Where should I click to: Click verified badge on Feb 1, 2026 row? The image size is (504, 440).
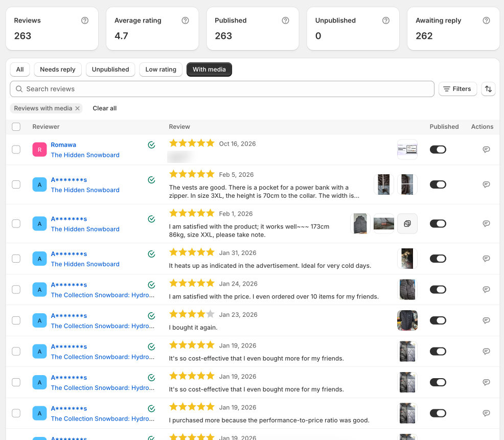click(151, 219)
